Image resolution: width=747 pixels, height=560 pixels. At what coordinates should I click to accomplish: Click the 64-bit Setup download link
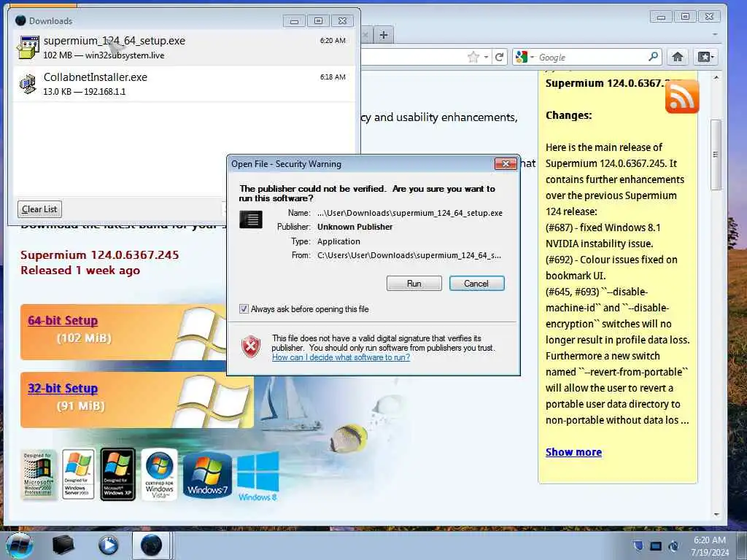(63, 321)
